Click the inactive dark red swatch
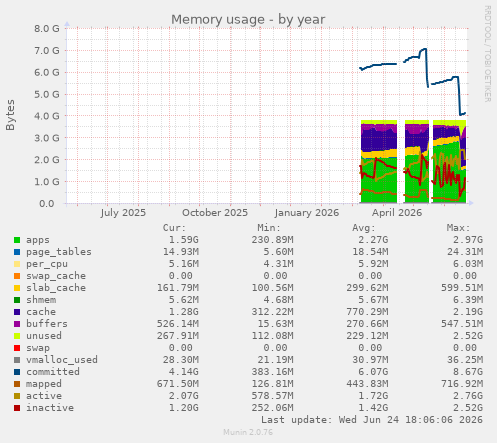 point(17,408)
